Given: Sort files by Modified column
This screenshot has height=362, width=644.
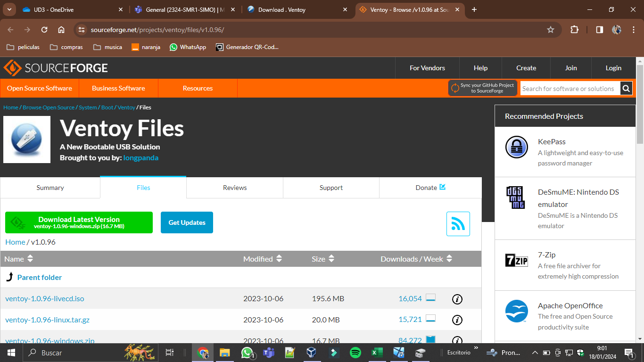Looking at the screenshot, I should tap(263, 259).
